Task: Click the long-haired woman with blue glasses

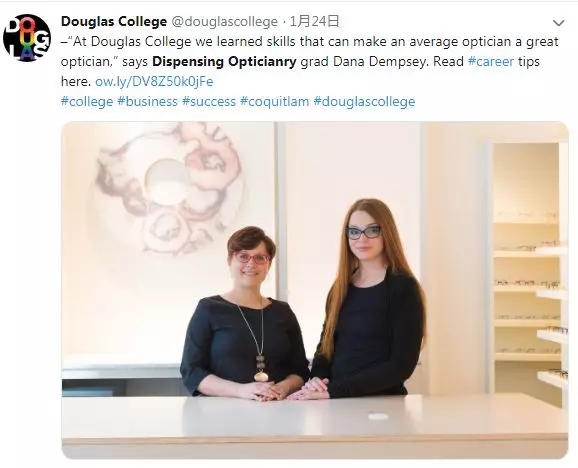Action: coord(370,298)
